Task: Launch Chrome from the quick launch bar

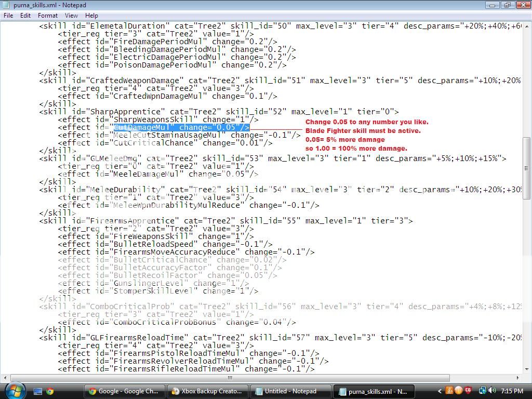Action: (x=50, y=391)
